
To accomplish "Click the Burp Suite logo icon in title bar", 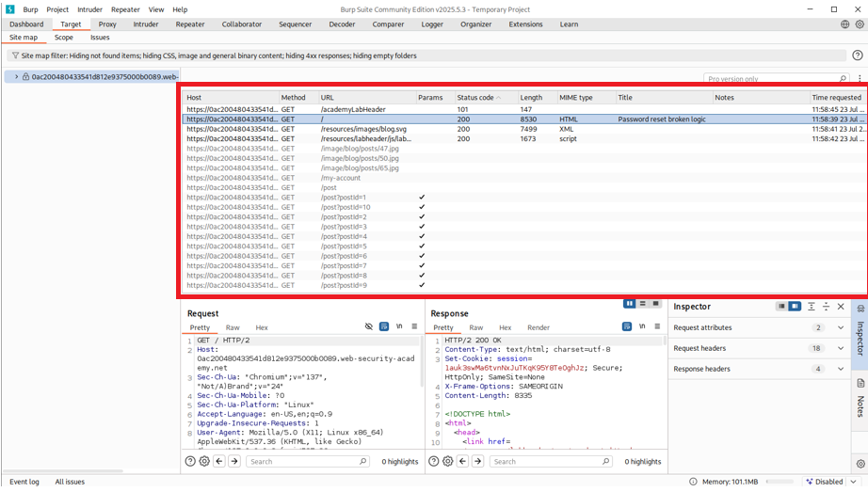I will pyautogui.click(x=10, y=9).
